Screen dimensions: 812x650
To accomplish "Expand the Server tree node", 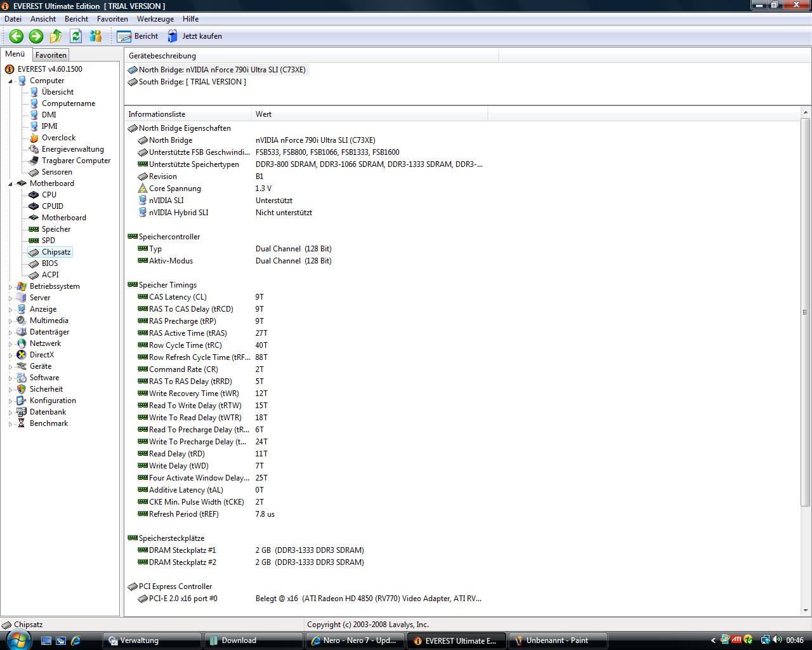I will point(10,298).
